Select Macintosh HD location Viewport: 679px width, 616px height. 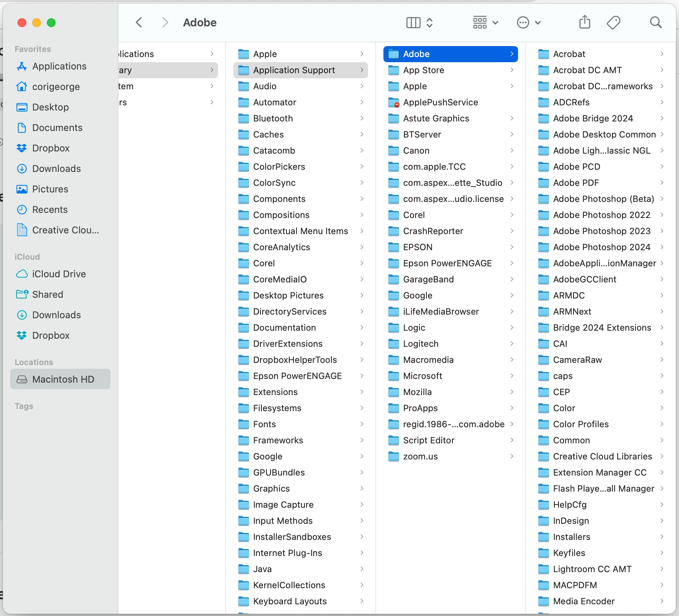[60, 379]
